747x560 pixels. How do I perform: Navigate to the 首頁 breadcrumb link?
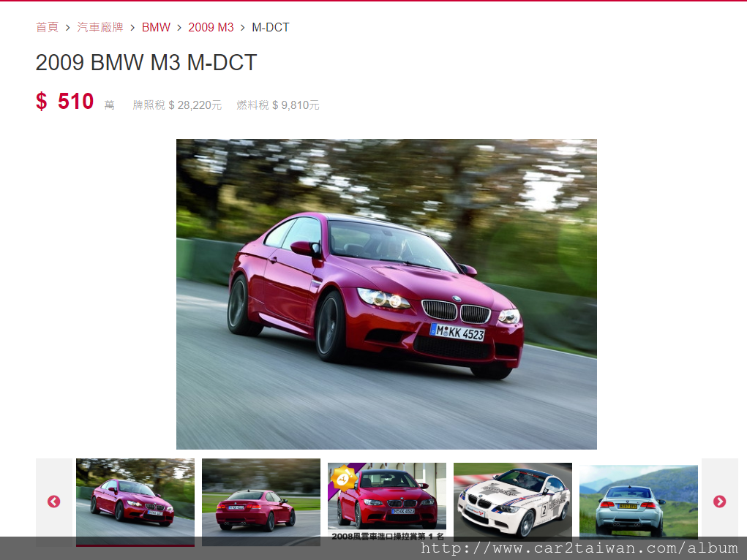pos(46,26)
